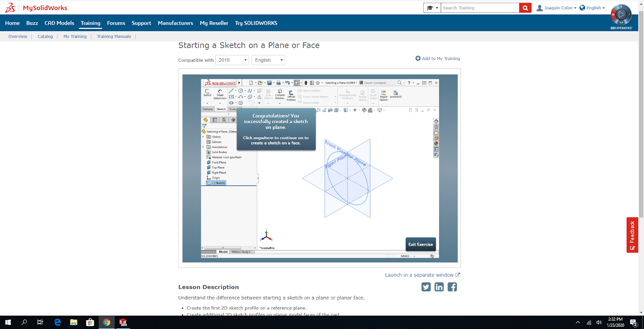Toggle the Select cursor tool
Viewport: 644px width, 329px height.
(x=297, y=83)
